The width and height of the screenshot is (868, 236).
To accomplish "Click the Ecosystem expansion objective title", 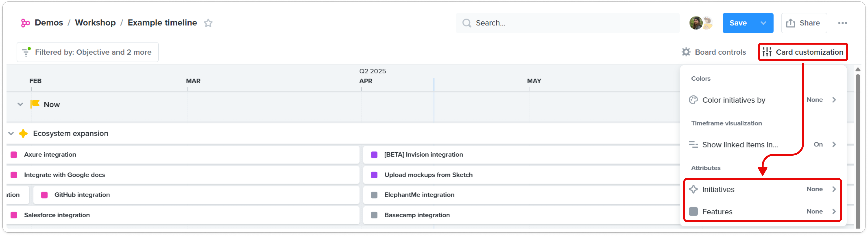I will point(70,133).
